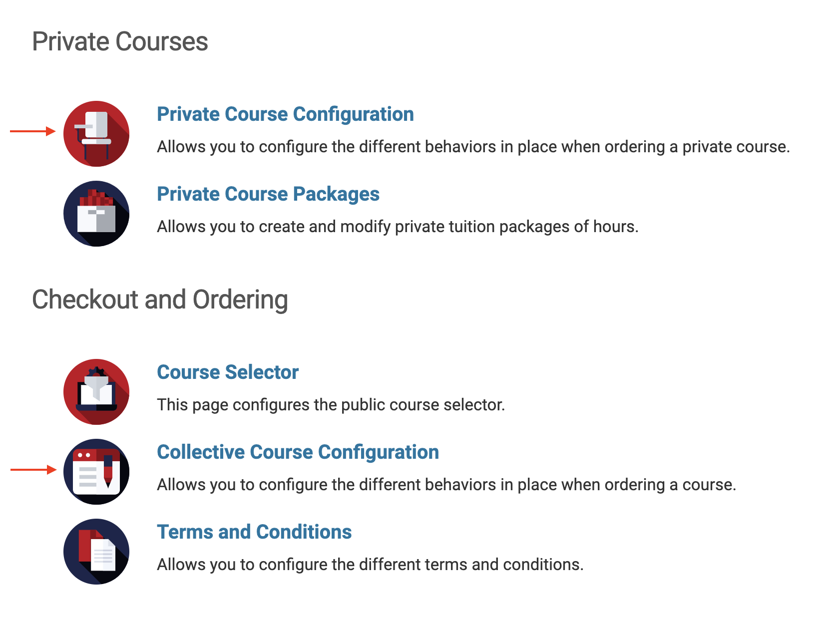Click the Collective Course Configuration notepad icon
This screenshot has width=840, height=623.
point(96,472)
